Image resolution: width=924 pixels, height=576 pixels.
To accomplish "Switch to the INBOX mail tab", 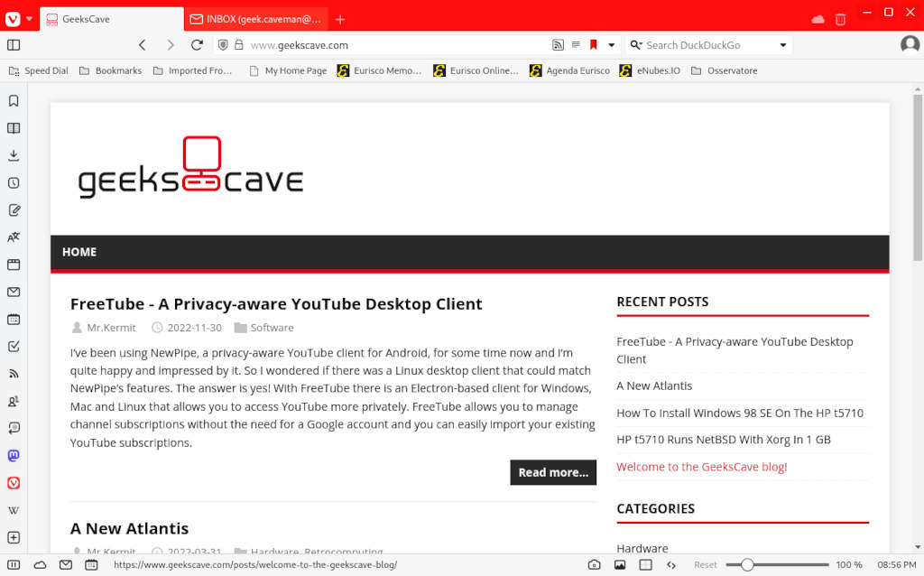I will tap(256, 19).
